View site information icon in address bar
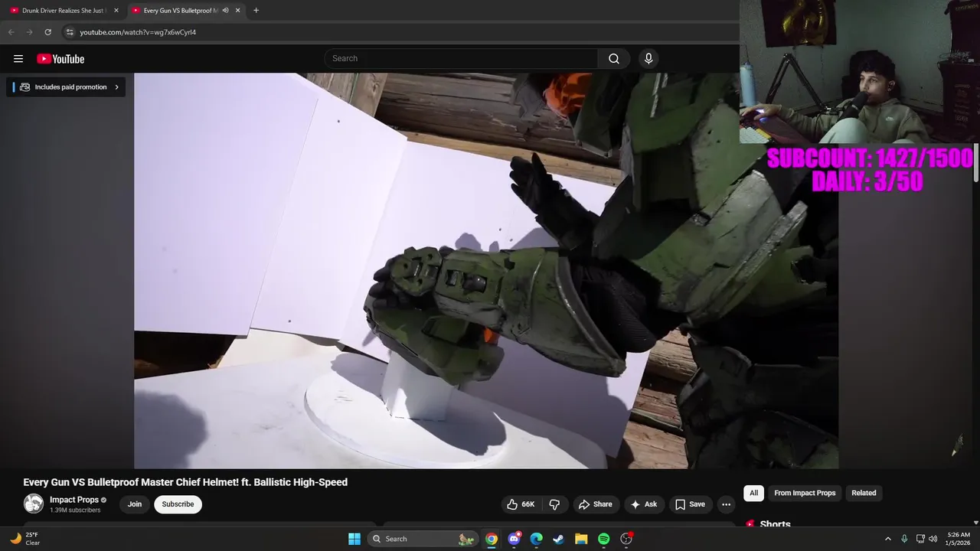 tap(69, 32)
